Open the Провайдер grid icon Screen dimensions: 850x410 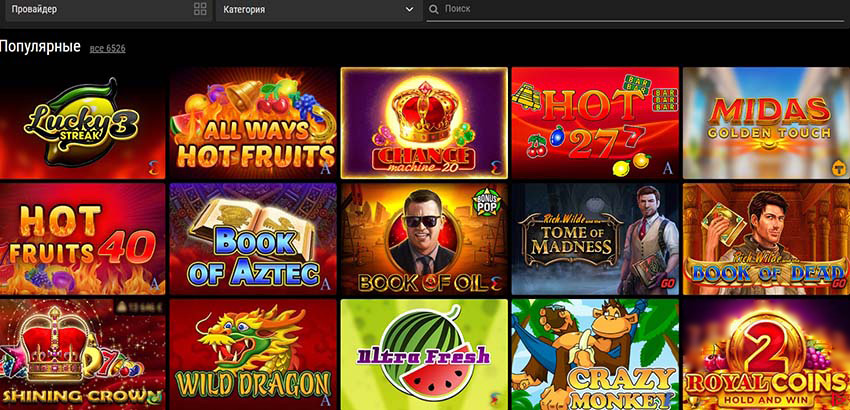tap(200, 9)
